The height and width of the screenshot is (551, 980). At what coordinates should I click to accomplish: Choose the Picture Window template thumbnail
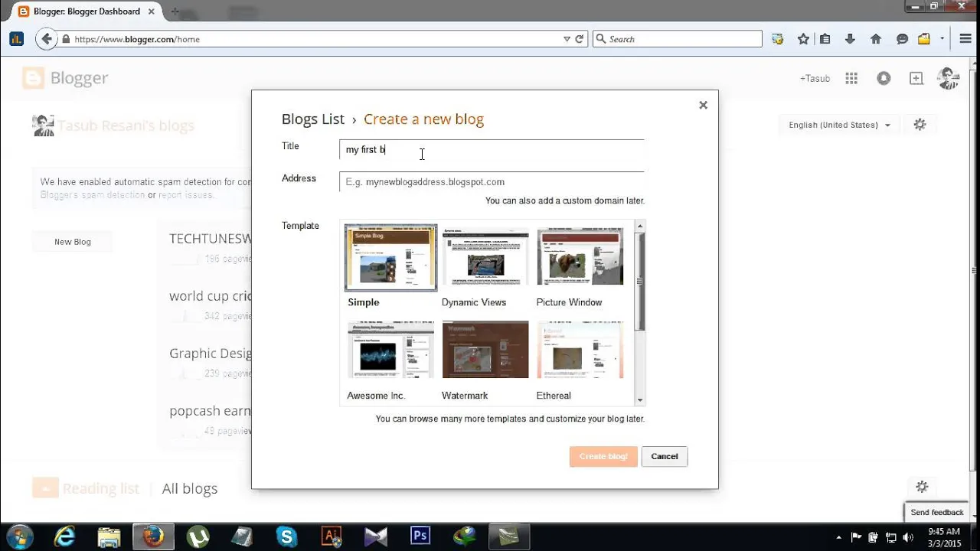[580, 256]
